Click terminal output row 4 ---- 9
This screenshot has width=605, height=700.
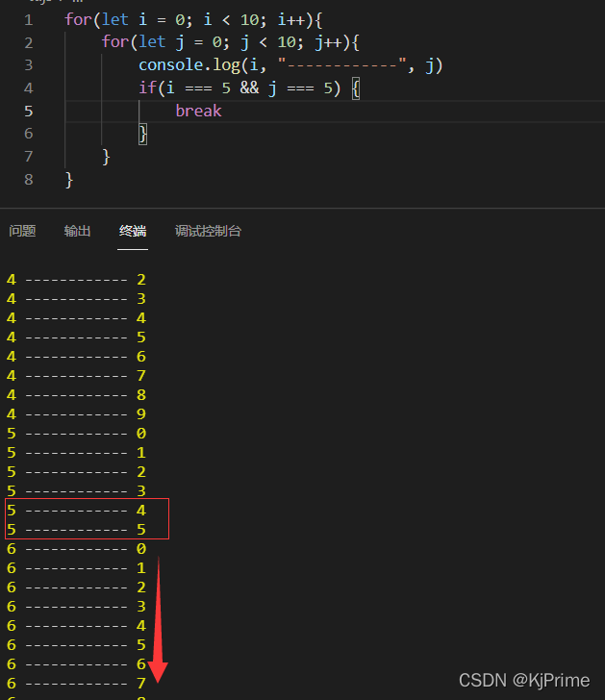tap(76, 414)
